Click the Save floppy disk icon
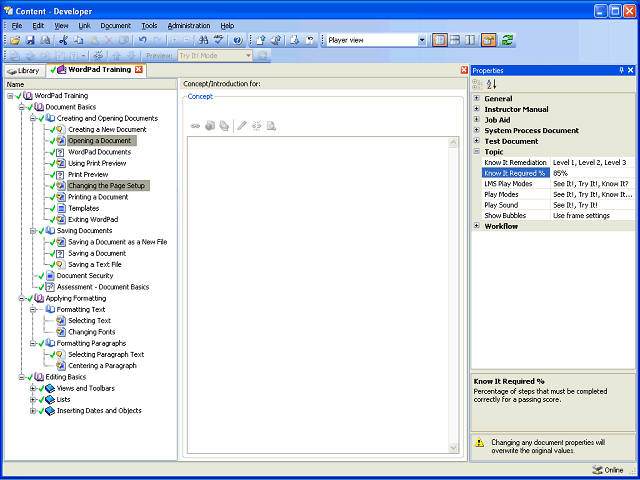This screenshot has height=480, width=640. [30, 40]
